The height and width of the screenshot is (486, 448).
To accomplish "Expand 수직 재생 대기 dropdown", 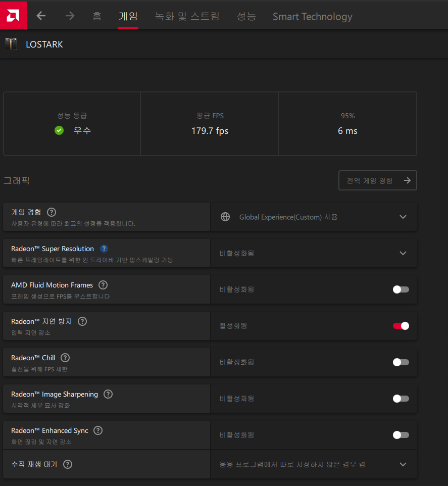I will click(x=403, y=464).
